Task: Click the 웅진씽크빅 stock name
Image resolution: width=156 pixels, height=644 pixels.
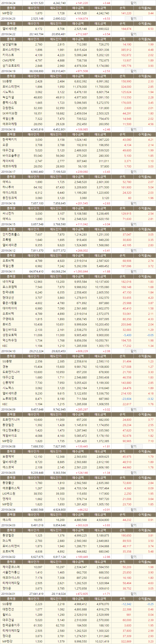Action: pos(10,198)
